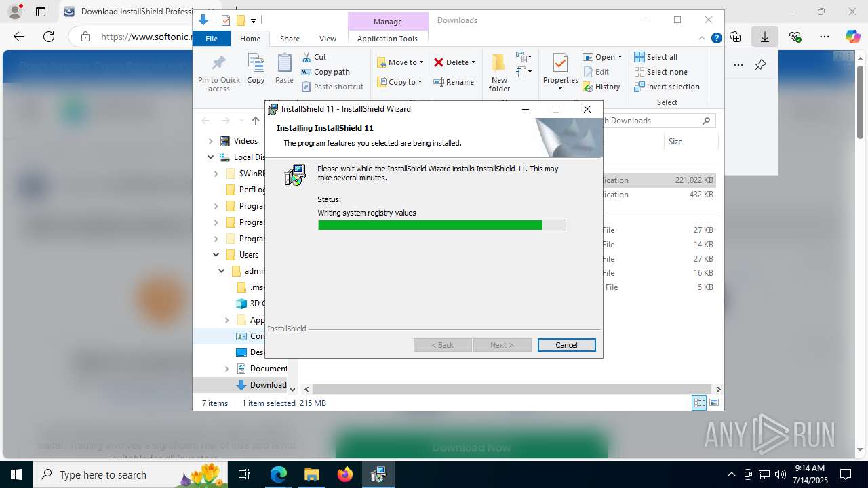Click Select none in the ribbon
This screenshot has width=868, height=488.
(660, 72)
